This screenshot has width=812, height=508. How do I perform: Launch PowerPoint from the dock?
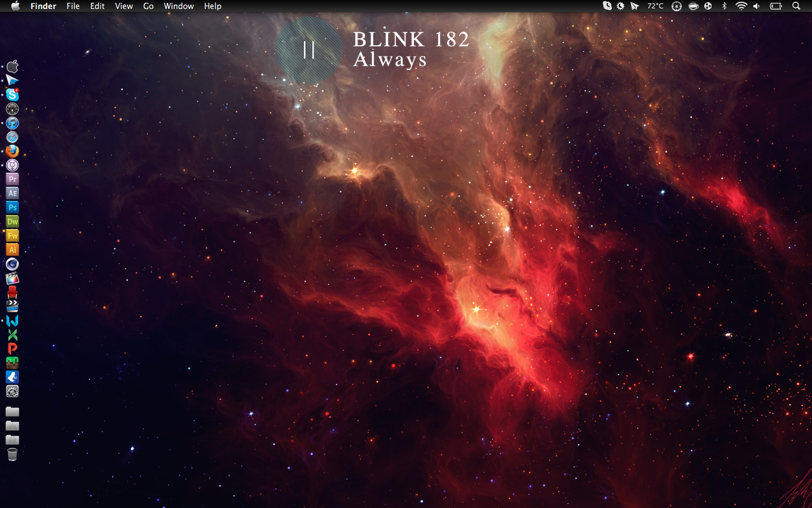point(12,349)
